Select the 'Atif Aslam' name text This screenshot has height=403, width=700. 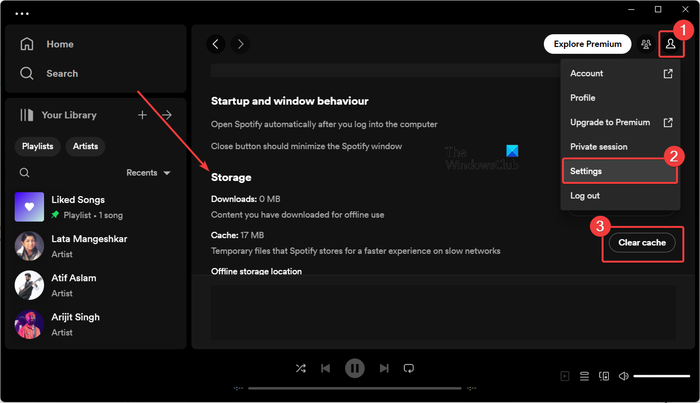tap(74, 278)
